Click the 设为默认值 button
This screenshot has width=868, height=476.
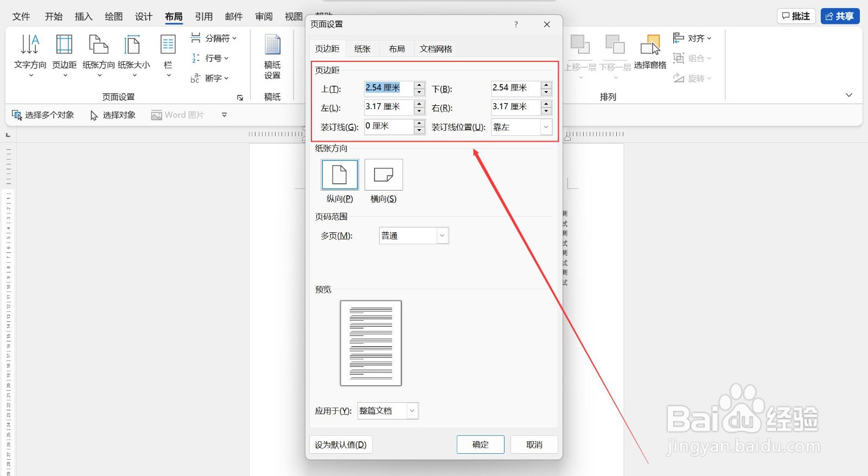(x=341, y=445)
